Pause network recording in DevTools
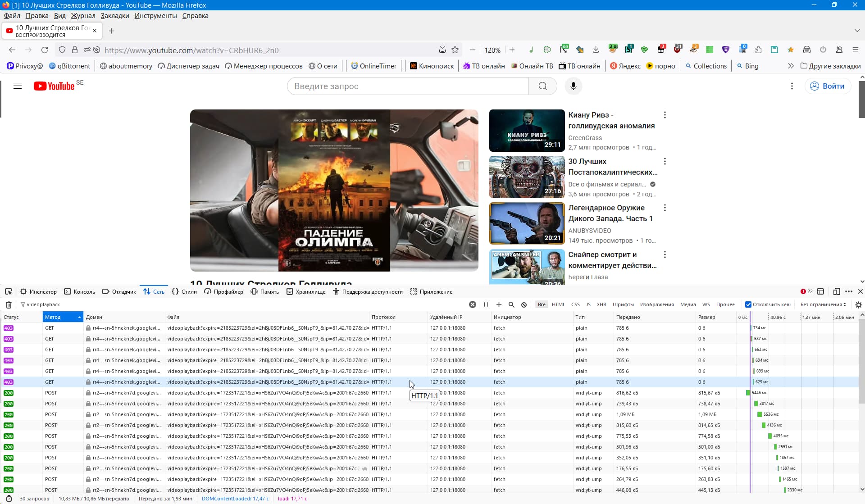The image size is (865, 504). pyautogui.click(x=486, y=304)
